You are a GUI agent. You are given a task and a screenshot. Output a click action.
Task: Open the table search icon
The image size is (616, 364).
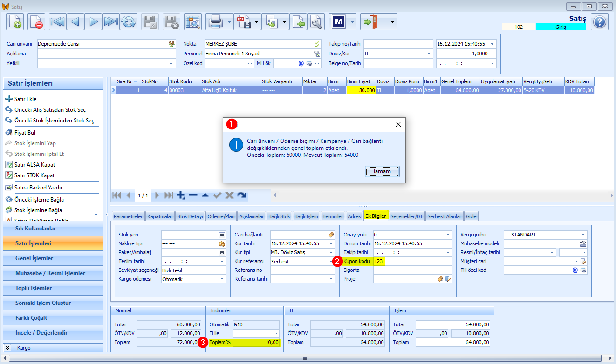[192, 21]
